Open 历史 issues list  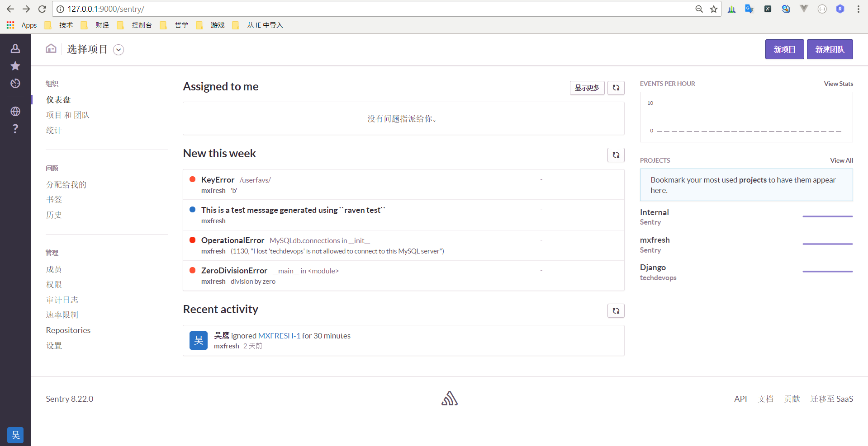pyautogui.click(x=54, y=215)
